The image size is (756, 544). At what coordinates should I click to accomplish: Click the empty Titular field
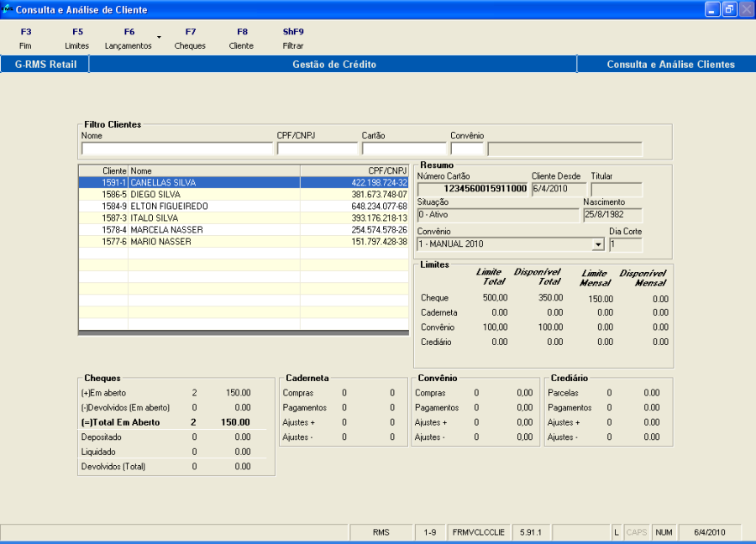pos(617,189)
